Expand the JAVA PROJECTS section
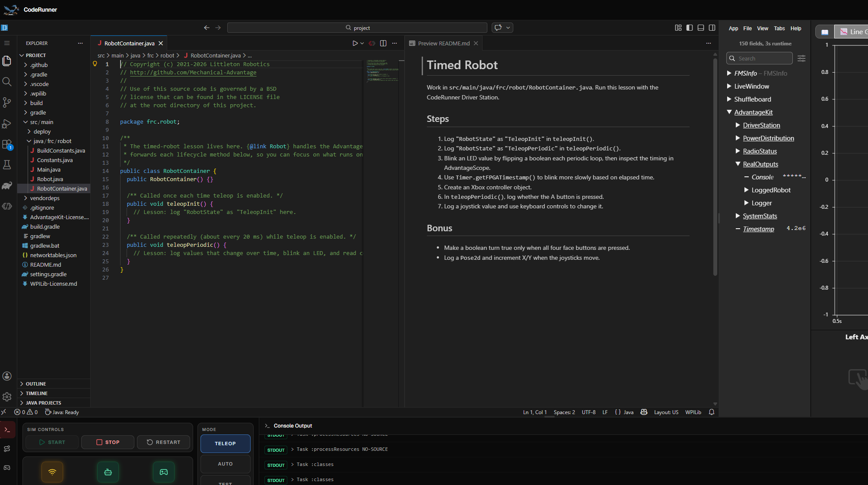The height and width of the screenshot is (485, 868). (x=43, y=403)
